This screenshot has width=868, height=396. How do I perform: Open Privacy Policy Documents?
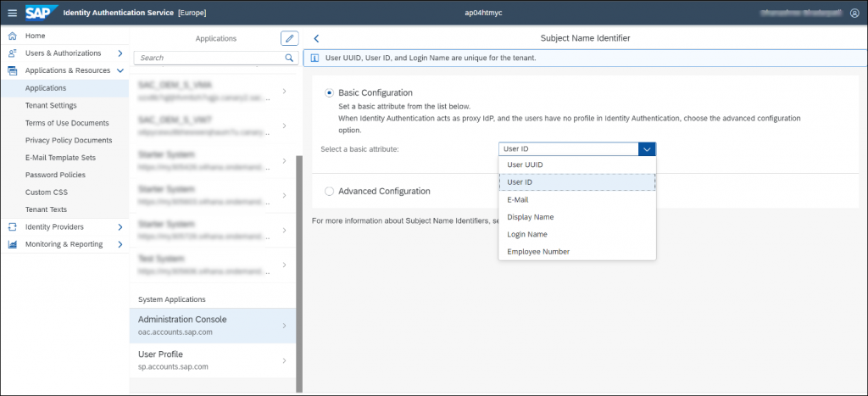[x=64, y=140]
